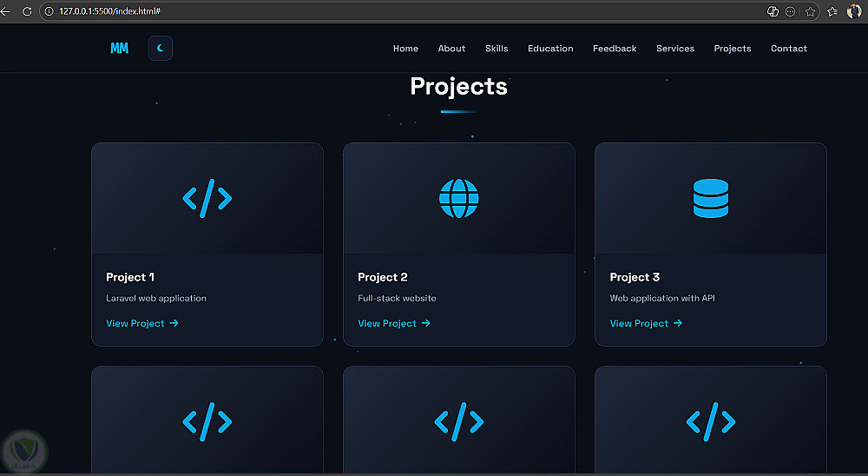Screen dimensions: 868x476
Task: Open the browser profile avatar
Action: pos(854,11)
